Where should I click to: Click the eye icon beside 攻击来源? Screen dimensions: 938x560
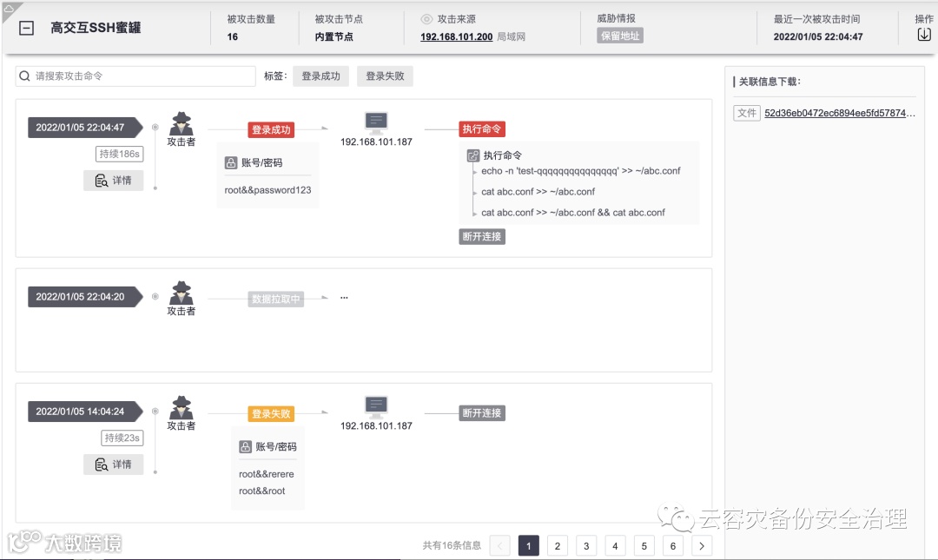point(426,19)
